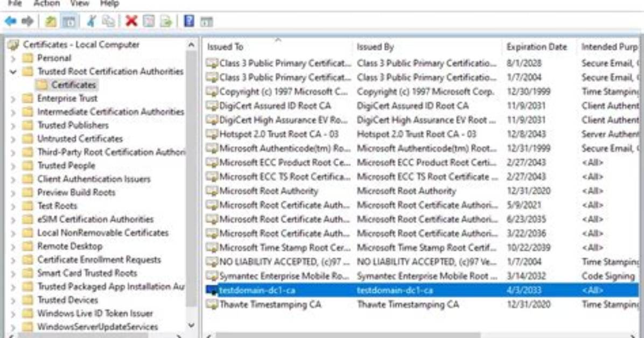Sort by the Expiration Date column header
Viewport: 644px width, 338px height.
pyautogui.click(x=540, y=47)
